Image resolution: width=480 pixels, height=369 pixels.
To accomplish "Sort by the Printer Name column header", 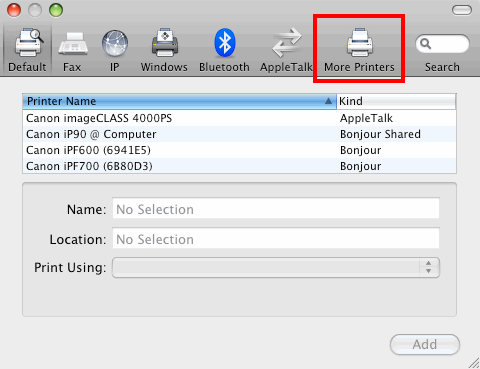I will pos(179,101).
